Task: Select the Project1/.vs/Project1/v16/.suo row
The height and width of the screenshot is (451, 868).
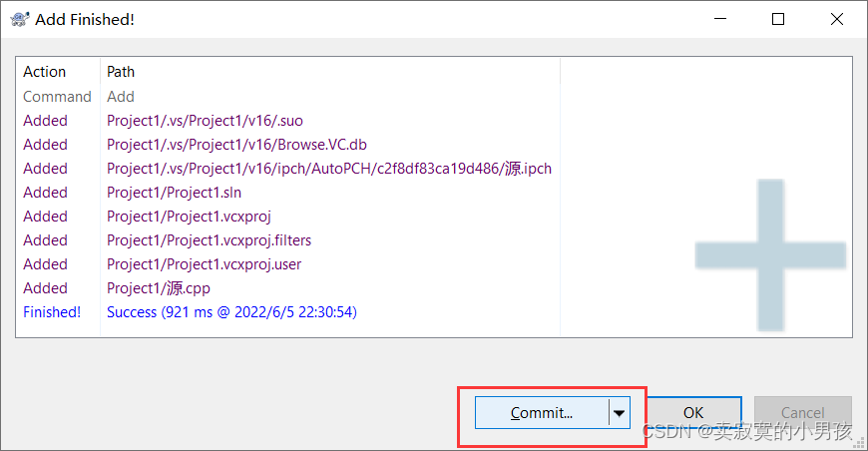Action: 288,121
